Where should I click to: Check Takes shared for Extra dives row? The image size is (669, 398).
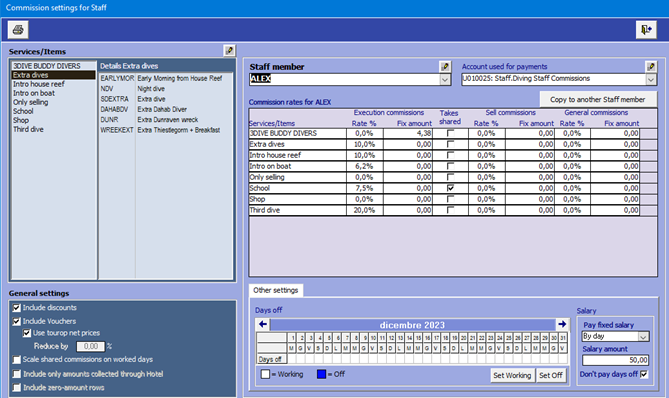(x=450, y=144)
